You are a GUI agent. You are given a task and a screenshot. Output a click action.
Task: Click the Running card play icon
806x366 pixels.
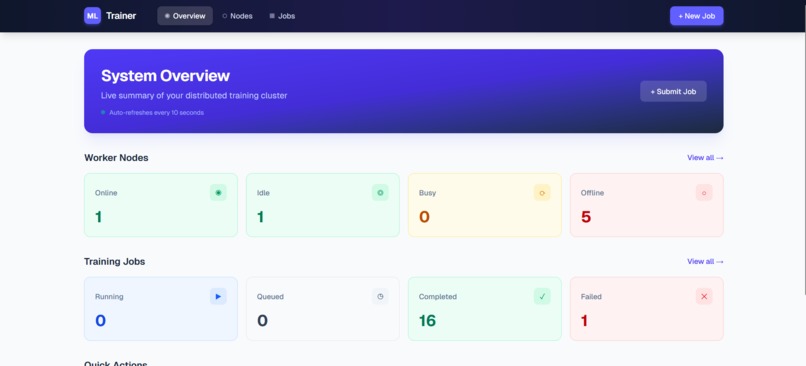click(218, 297)
